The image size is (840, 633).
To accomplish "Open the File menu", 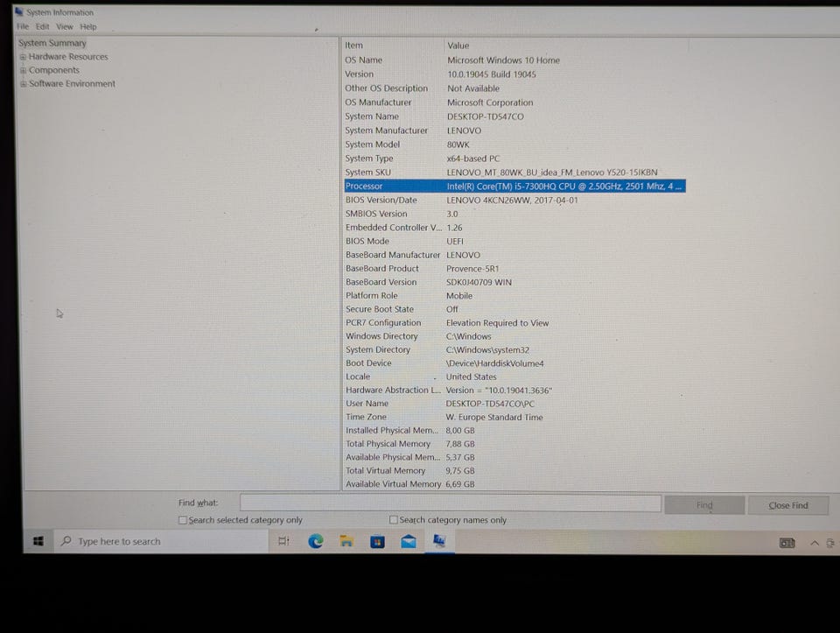I will (23, 26).
